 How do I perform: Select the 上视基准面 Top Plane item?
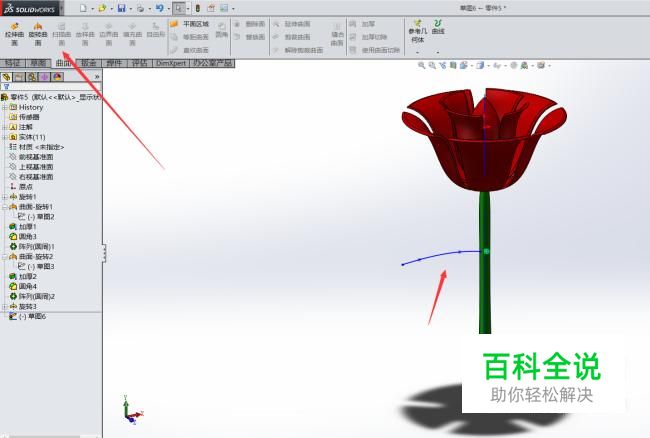tap(31, 167)
